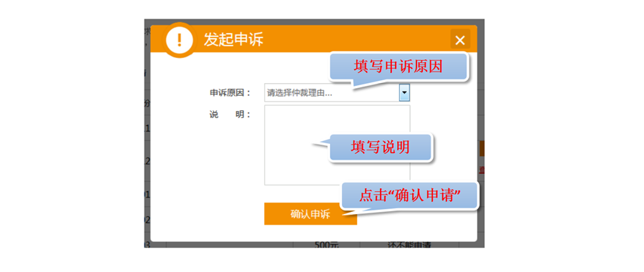The image size is (644, 272).
Task: Click the 点击"确认申请" callout bubble
Action: 410,195
